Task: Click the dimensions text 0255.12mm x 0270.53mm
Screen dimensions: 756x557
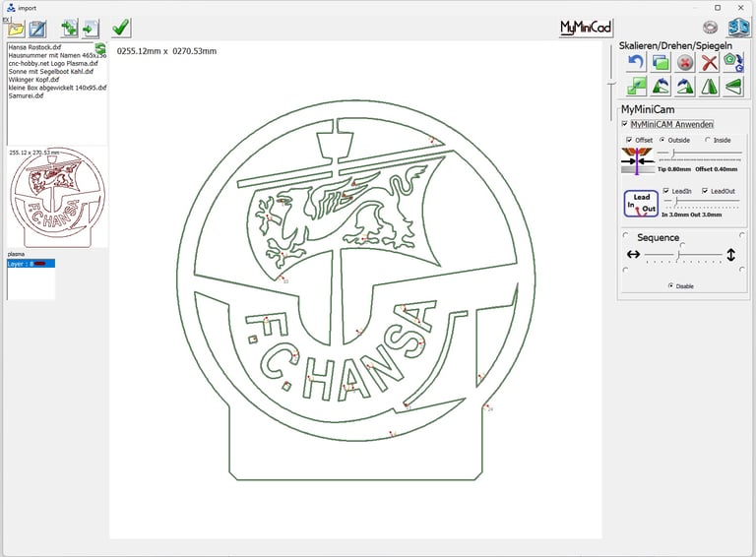Action: tap(166, 51)
